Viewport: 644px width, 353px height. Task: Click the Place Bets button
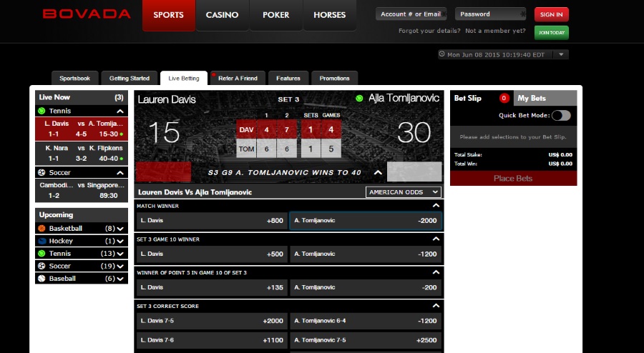coord(513,179)
